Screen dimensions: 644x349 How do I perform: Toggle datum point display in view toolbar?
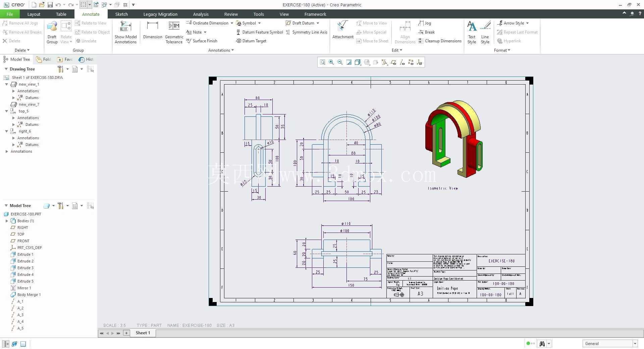click(x=411, y=62)
